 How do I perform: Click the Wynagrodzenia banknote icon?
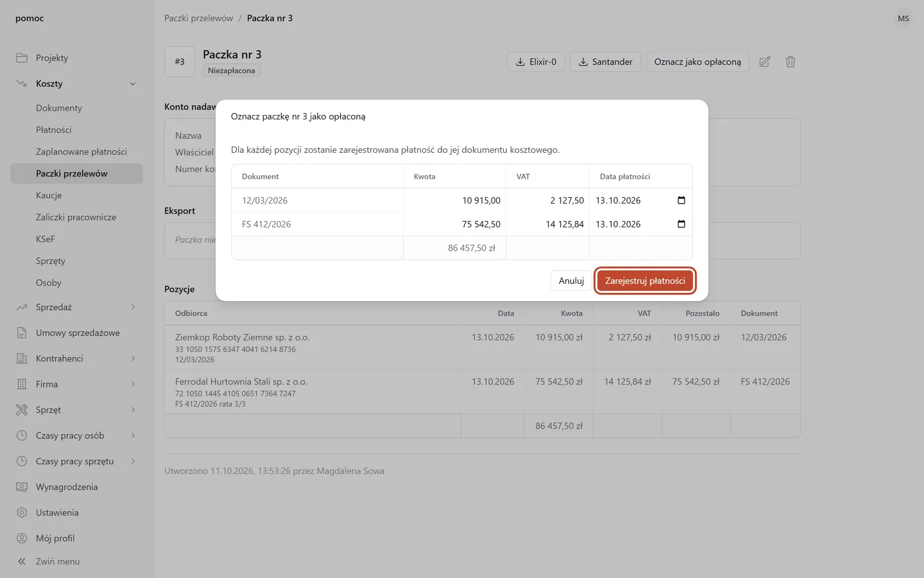[22, 487]
